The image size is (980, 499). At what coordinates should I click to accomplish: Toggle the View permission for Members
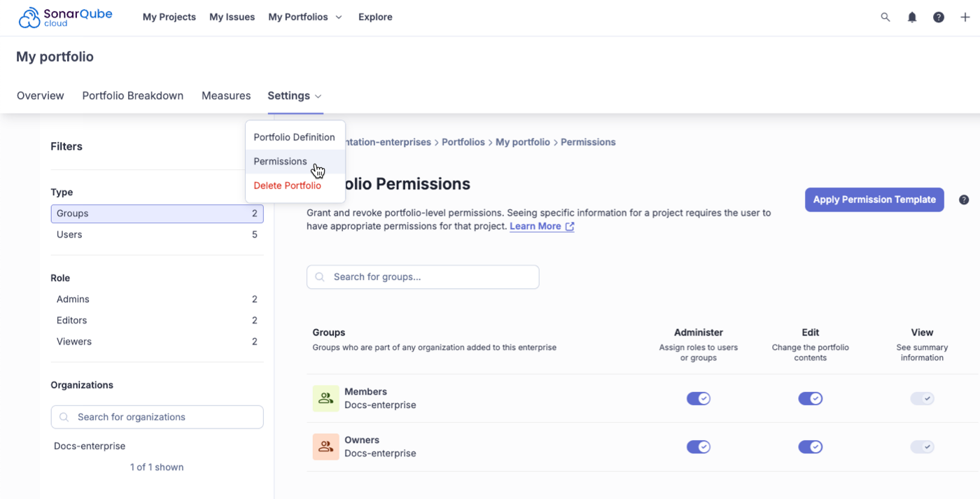pos(922,398)
